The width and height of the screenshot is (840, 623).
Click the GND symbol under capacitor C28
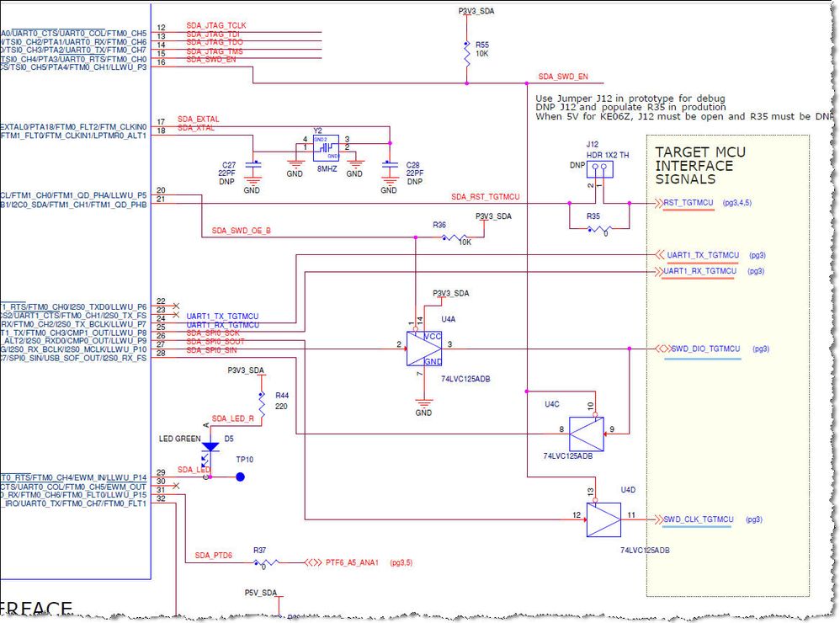click(x=390, y=181)
